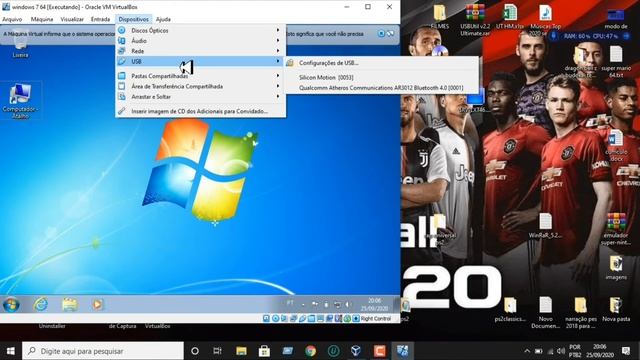Image resolution: width=640 pixels, height=360 pixels.
Task: Expand the Rede submenu
Action: 200,51
